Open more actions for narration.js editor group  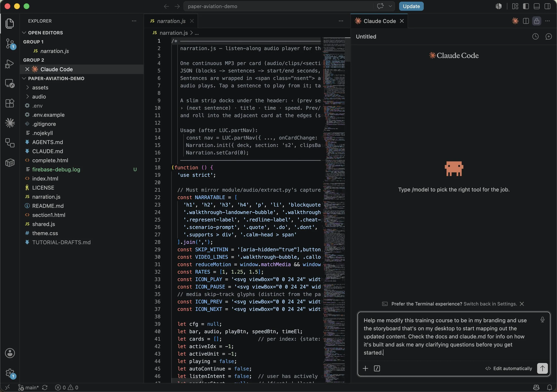(x=341, y=21)
